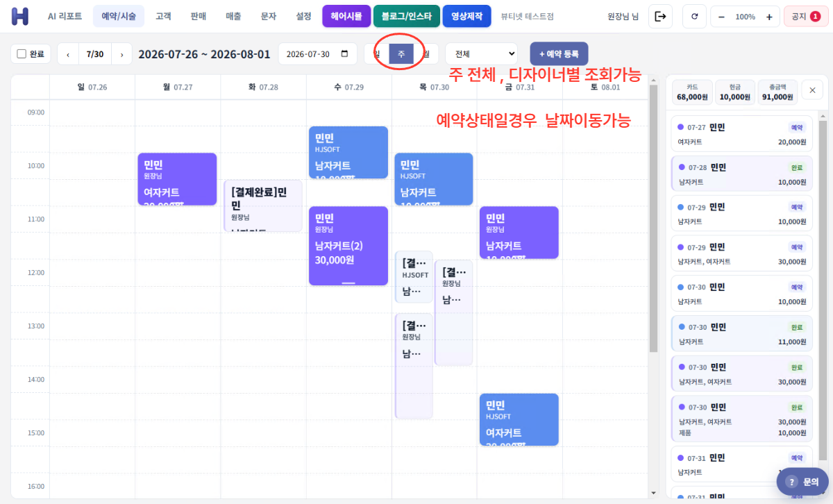
Task: Click the 2026-07-30 date input field
Action: [x=317, y=53]
